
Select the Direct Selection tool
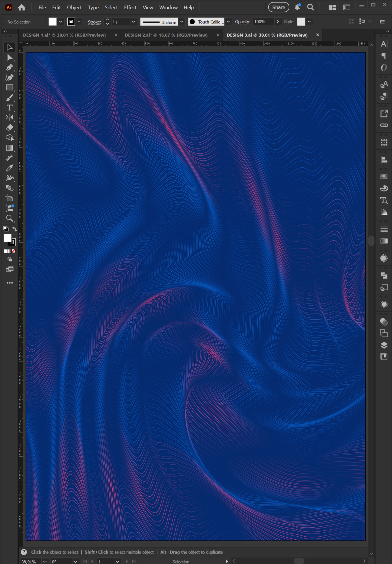pyautogui.click(x=10, y=57)
